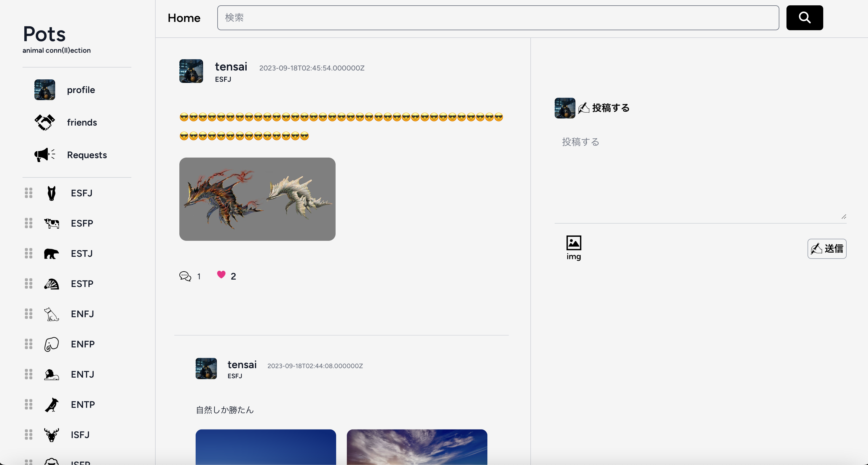Like the emoji post with heart
868x465 pixels.
(x=221, y=275)
